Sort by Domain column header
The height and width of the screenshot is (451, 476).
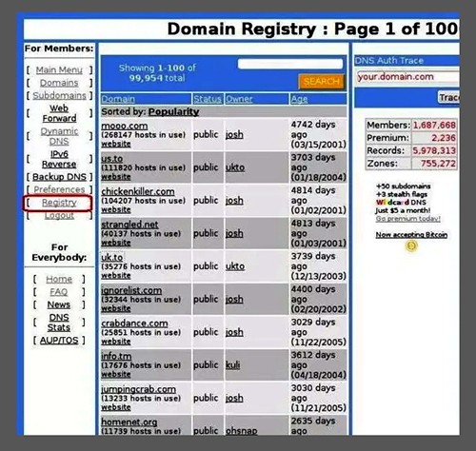[118, 99]
